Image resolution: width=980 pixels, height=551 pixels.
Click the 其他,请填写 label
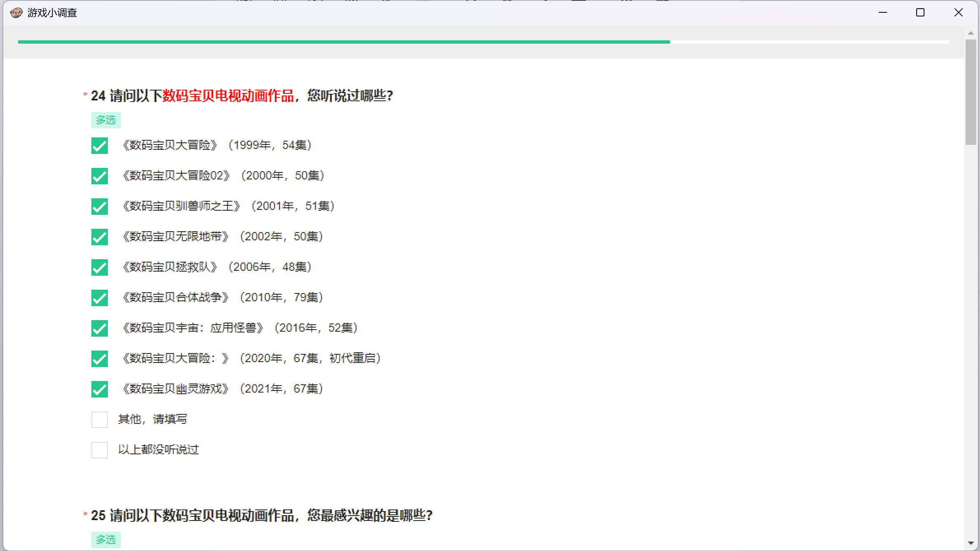pos(153,419)
